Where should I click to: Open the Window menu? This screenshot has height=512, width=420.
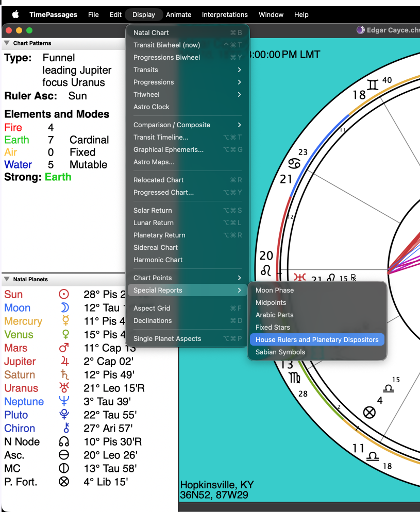[x=271, y=15]
